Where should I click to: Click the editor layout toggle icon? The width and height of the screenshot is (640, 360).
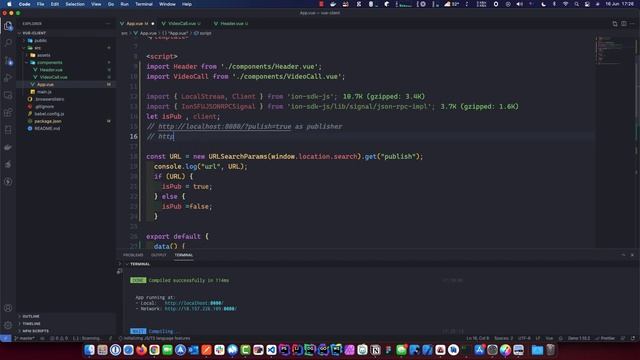point(624,24)
